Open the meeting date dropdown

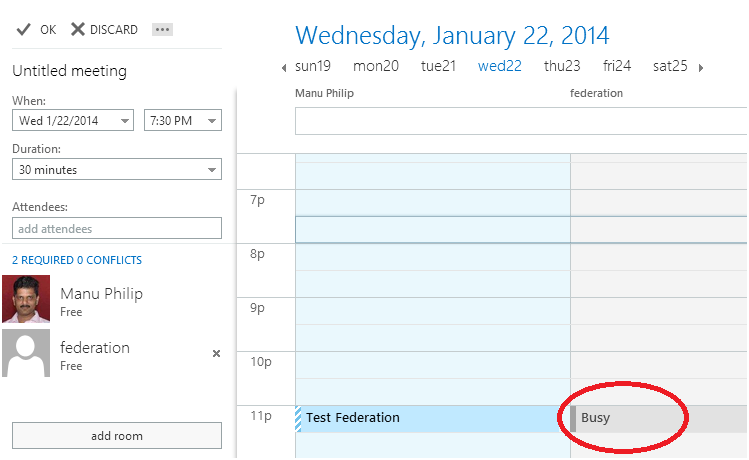click(125, 121)
